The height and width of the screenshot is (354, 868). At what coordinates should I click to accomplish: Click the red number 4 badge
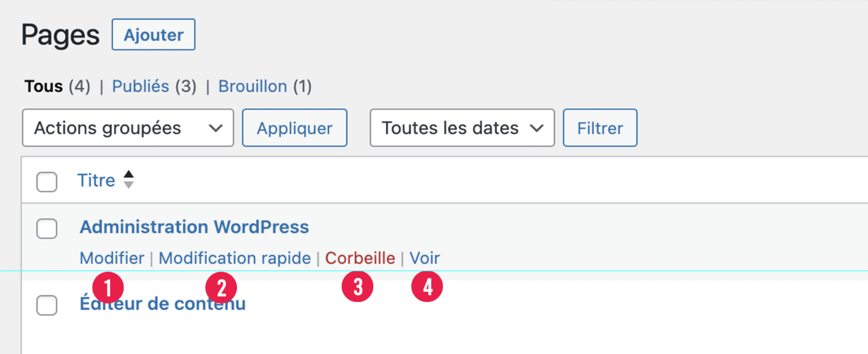pyautogui.click(x=427, y=287)
